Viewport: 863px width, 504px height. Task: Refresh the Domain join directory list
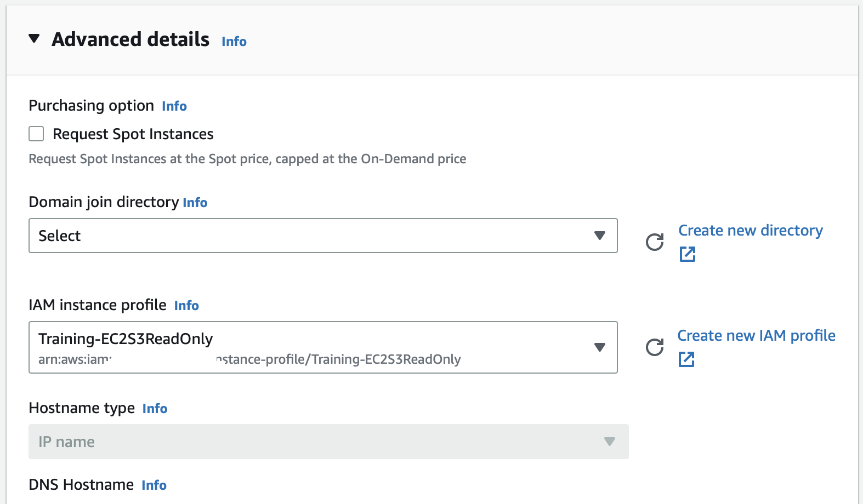(x=654, y=242)
